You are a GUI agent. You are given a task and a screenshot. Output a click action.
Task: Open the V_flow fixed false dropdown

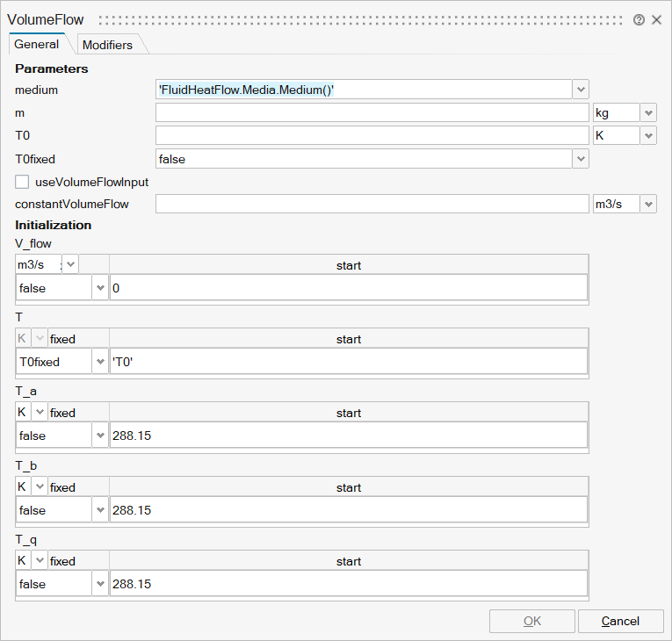point(99,288)
